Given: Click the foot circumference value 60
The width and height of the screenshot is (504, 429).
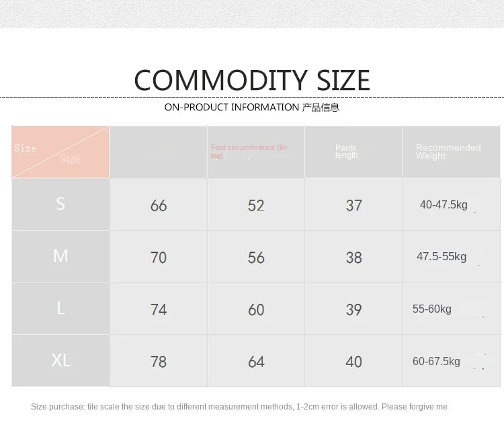Looking at the screenshot, I should (256, 310).
